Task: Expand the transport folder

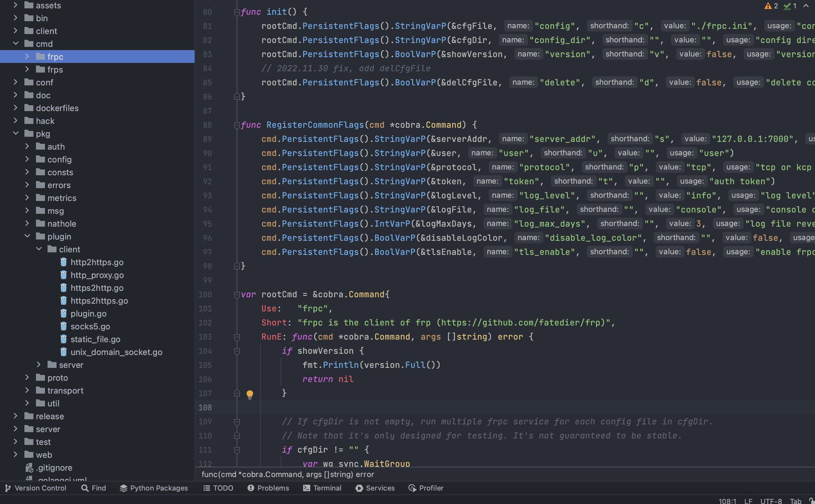Action: pos(27,390)
